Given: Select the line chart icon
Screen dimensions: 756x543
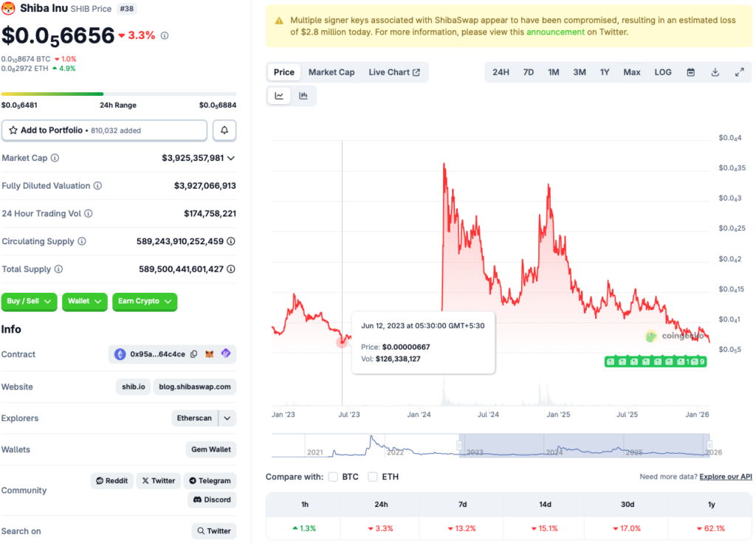Looking at the screenshot, I should coord(278,95).
